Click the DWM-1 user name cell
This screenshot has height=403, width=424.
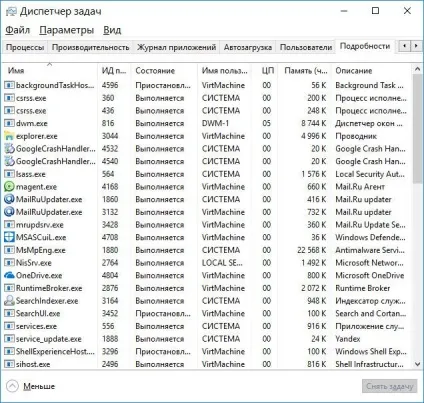tap(215, 123)
